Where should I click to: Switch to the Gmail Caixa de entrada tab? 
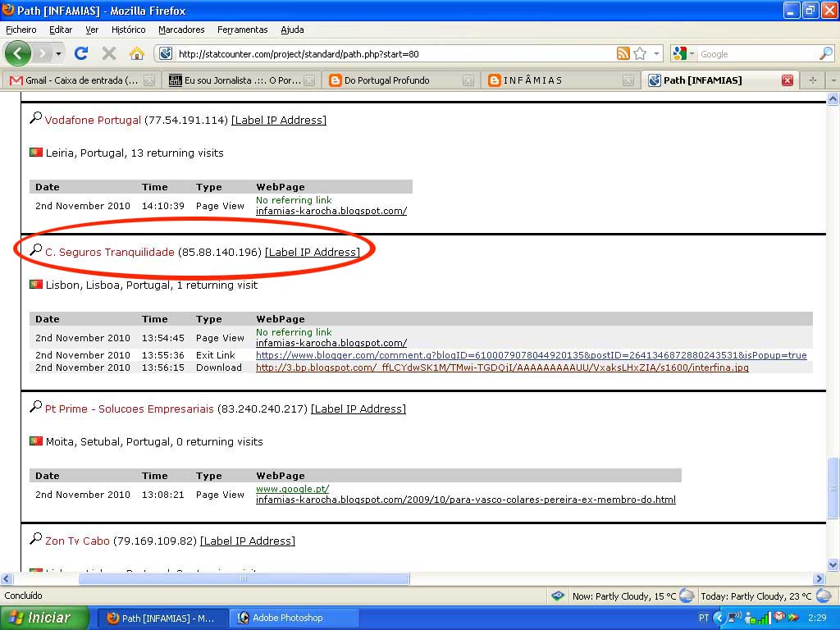pyautogui.click(x=81, y=80)
